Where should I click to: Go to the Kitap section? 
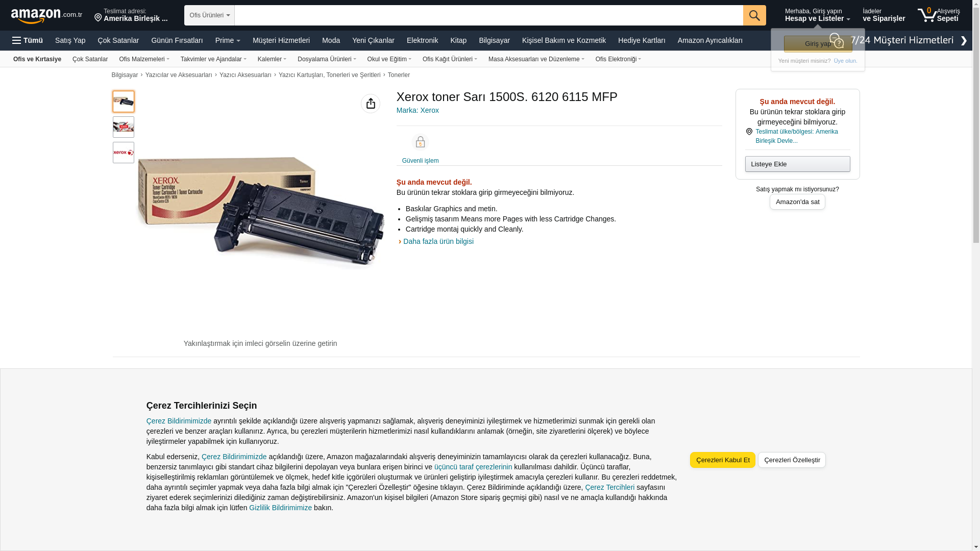pos(458,40)
